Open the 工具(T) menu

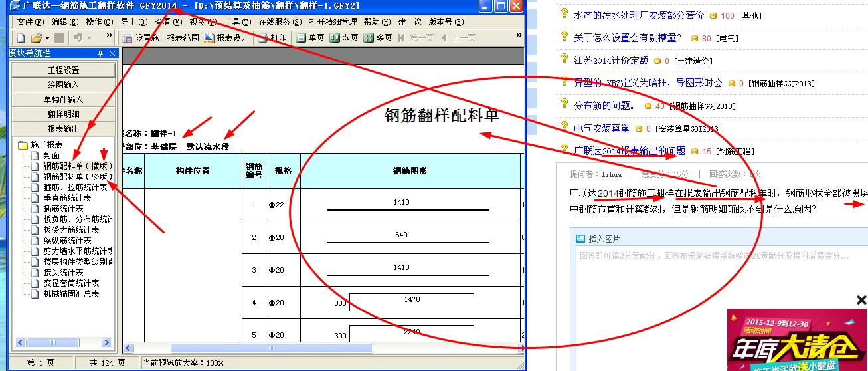pos(238,22)
